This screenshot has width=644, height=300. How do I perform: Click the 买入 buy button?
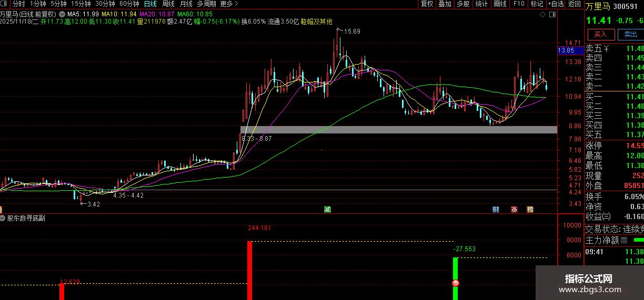point(601,34)
